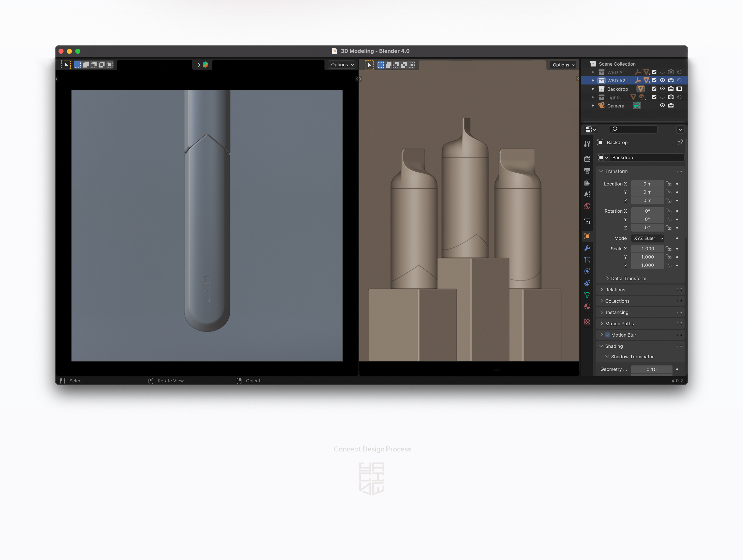The image size is (743, 560).
Task: Open the Physics properties tab
Action: (587, 271)
